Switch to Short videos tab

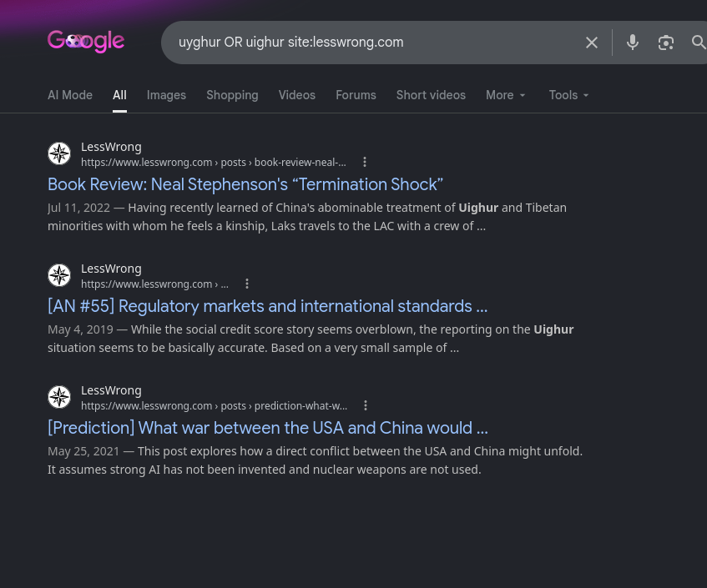[x=431, y=95]
